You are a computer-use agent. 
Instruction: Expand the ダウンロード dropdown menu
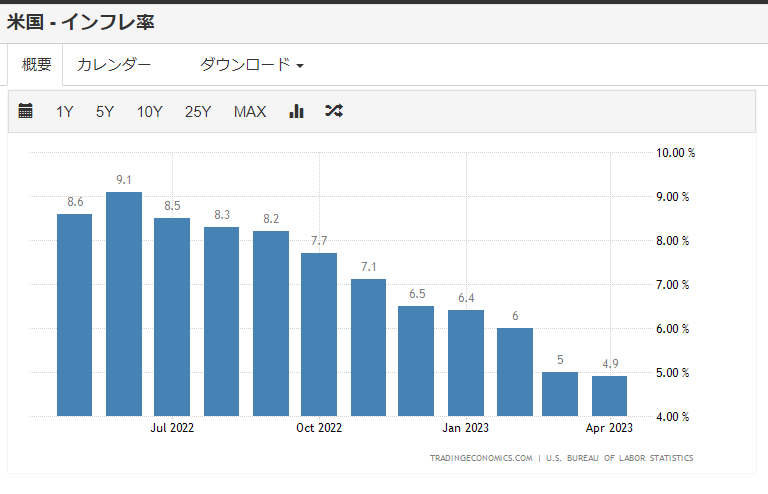tap(251, 65)
